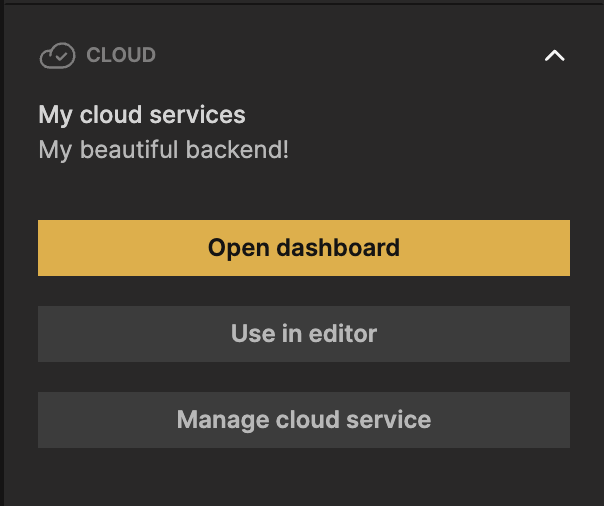Click the CLOUD heading text
This screenshot has width=604, height=506.
[121, 56]
